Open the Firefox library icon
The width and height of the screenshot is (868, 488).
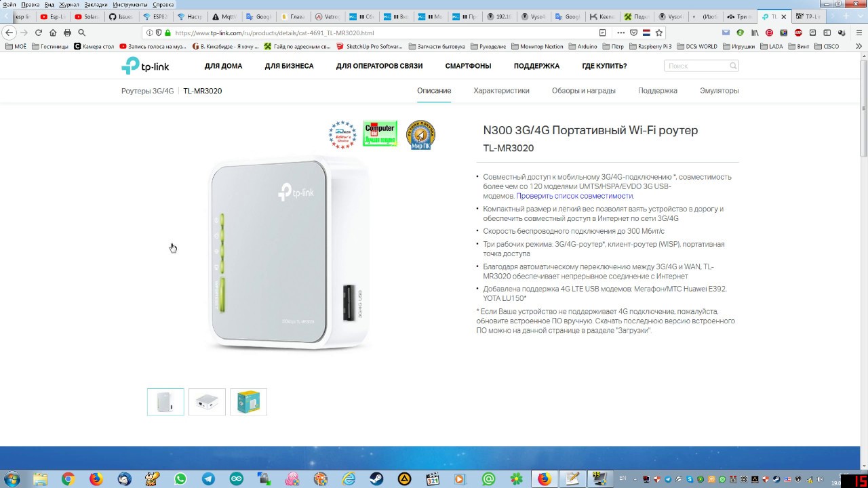click(754, 33)
